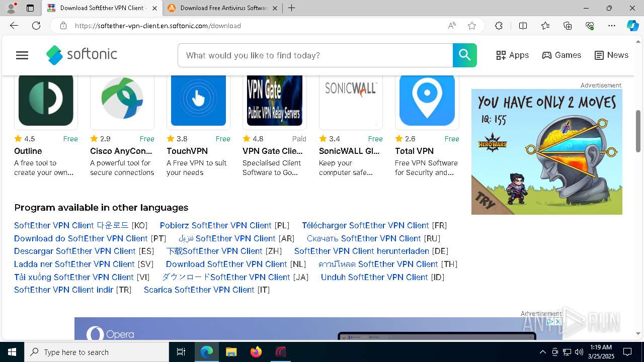This screenshot has width=644, height=362.
Task: Open the Windows Start menu
Action: (12, 352)
